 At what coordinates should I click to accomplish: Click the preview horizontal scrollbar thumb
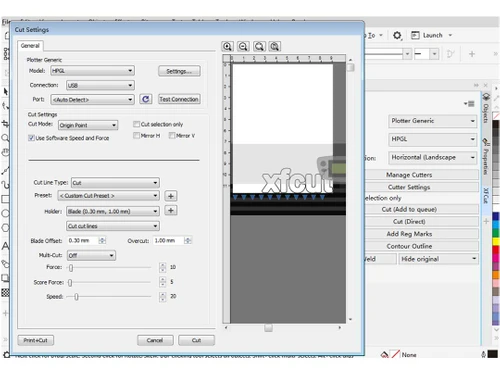point(268,328)
